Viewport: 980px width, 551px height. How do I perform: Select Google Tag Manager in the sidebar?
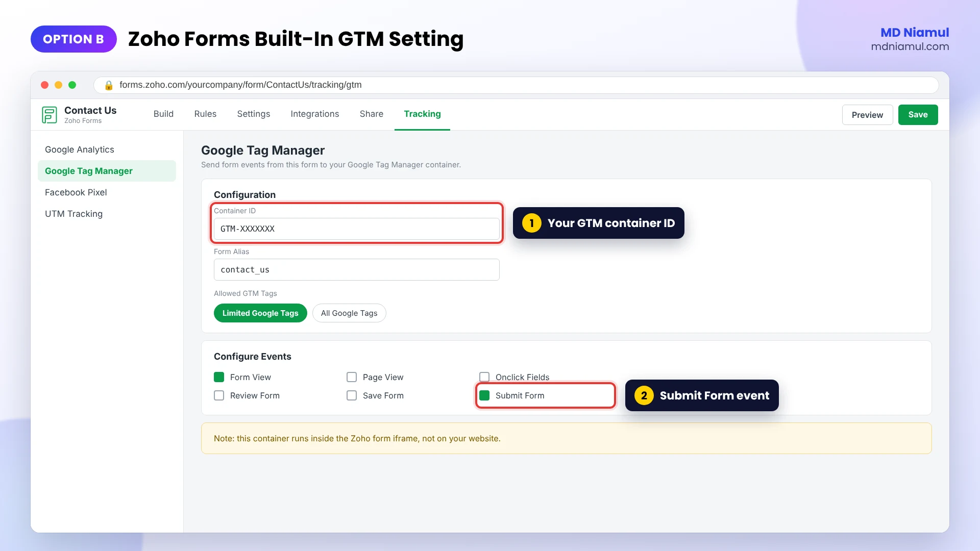(x=107, y=171)
